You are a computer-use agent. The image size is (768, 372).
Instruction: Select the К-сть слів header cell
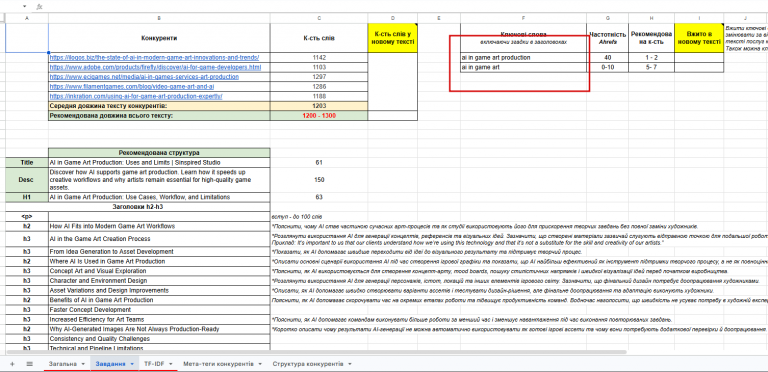pos(319,38)
